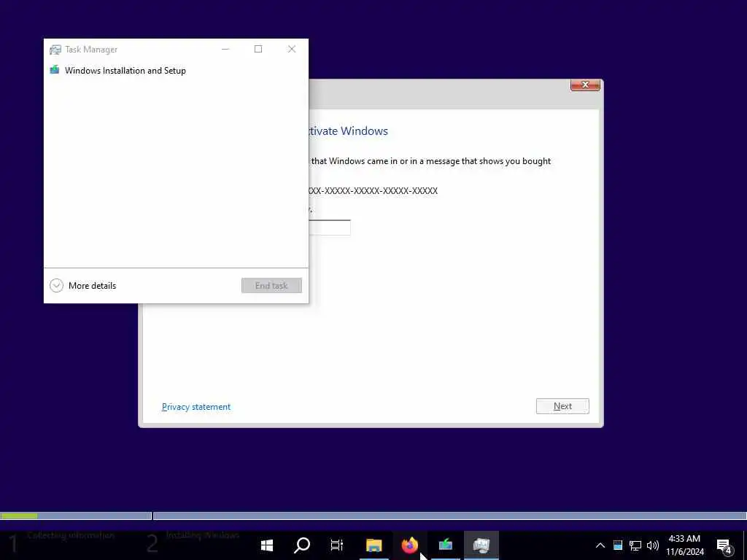Open the Privacy statement link
747x560 pixels.
coord(196,407)
